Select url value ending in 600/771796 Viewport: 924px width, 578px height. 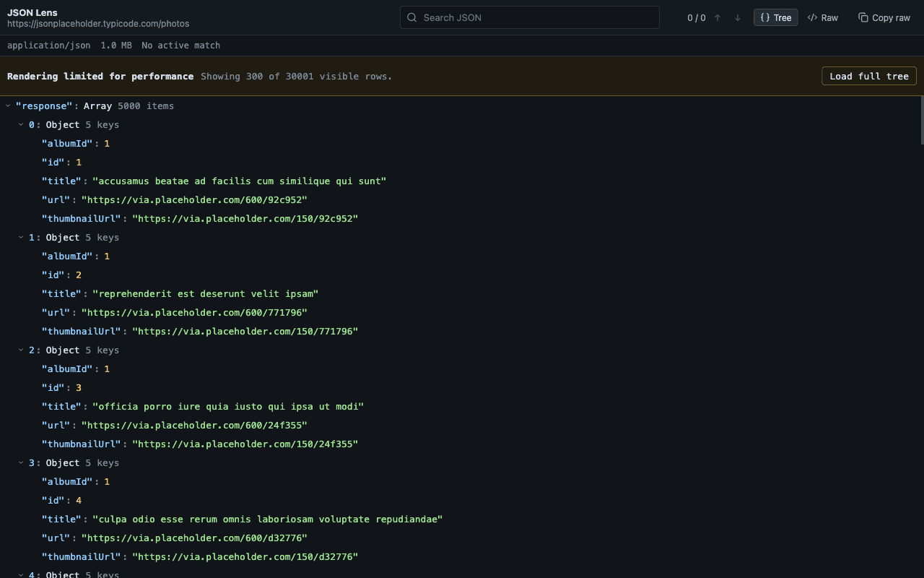click(x=194, y=312)
